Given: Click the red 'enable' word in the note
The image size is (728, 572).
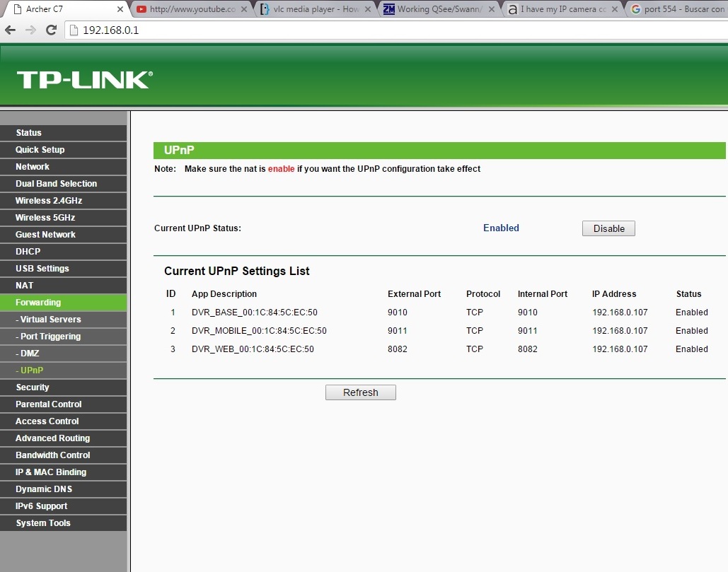Looking at the screenshot, I should coord(281,169).
